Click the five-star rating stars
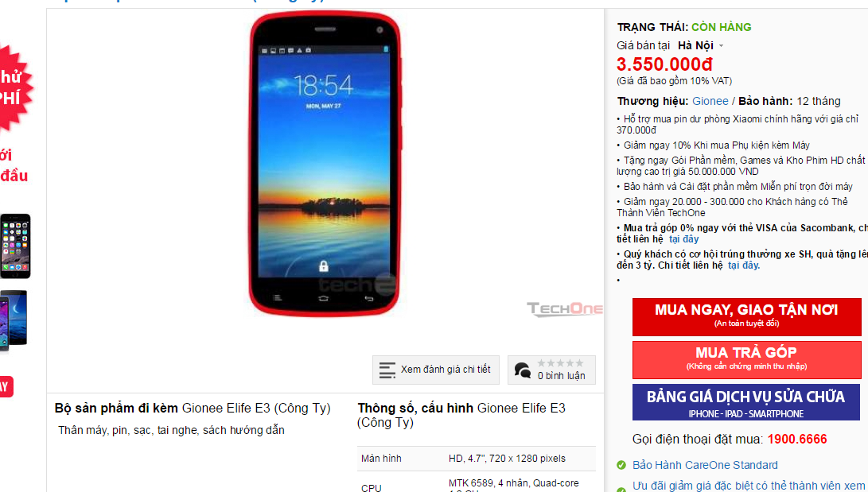Viewport: 868px width, 492px height. [x=560, y=363]
